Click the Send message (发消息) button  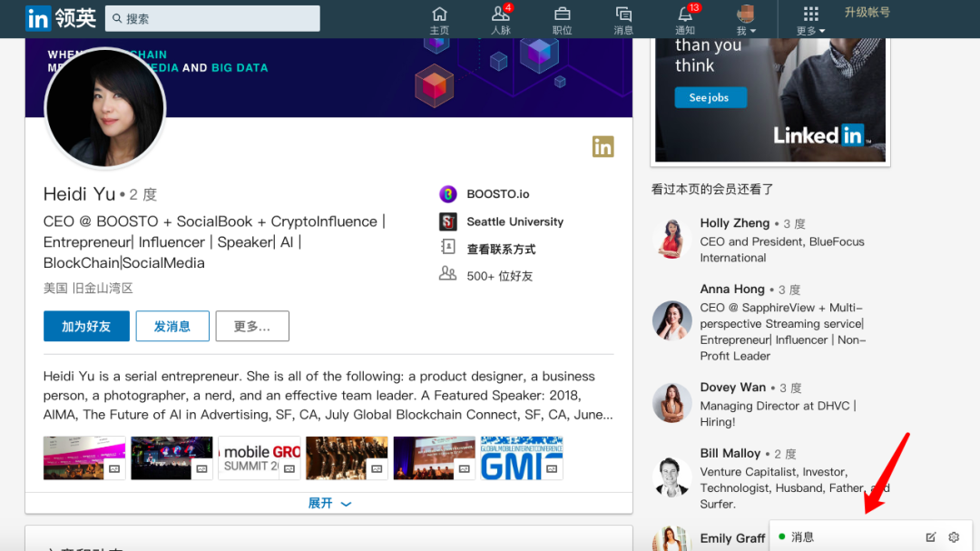click(x=172, y=326)
